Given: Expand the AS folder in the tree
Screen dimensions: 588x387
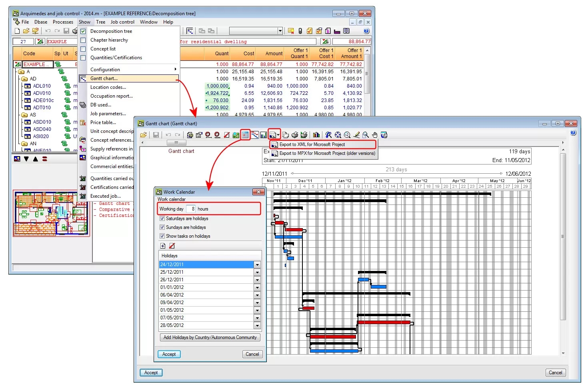Looking at the screenshot, I should [24, 114].
